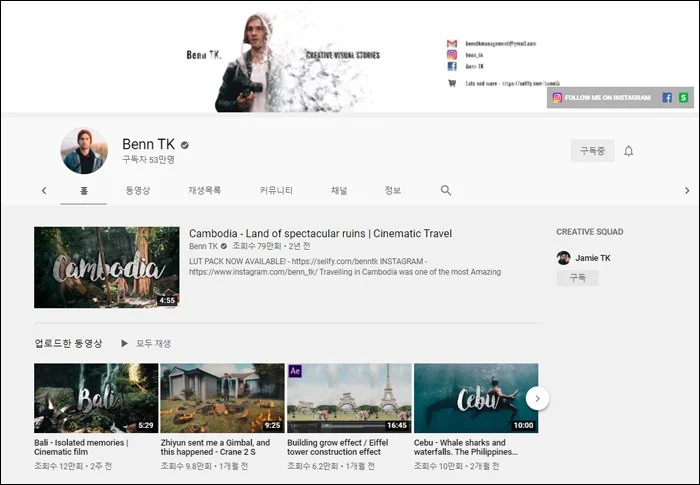Click the Benn TK channel title text
This screenshot has width=700, height=485.
click(x=148, y=144)
